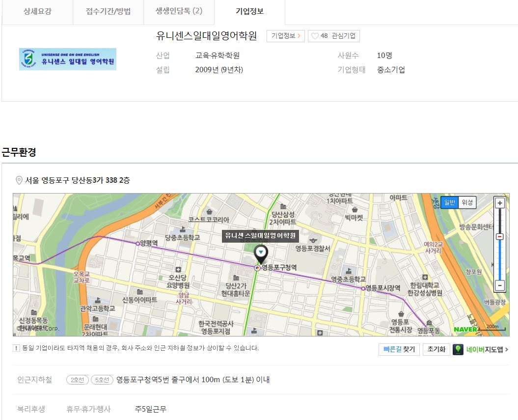Click the 당산삼성 2차아파트 building icon

pyautogui.click(x=283, y=206)
